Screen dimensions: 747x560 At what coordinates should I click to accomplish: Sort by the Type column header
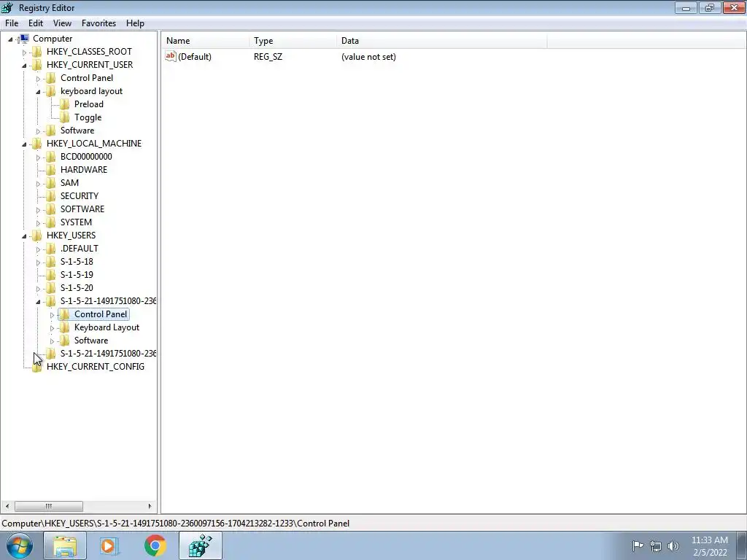(x=293, y=41)
